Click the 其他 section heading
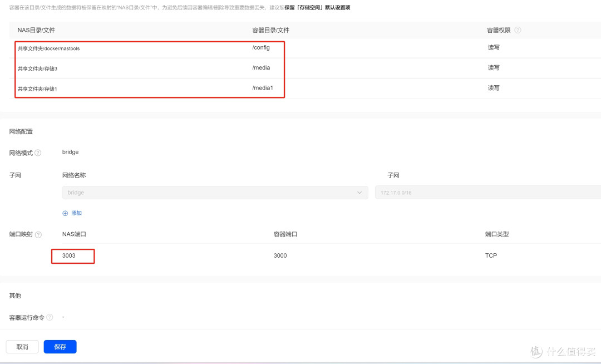Screen dimensions: 601x364 click(16, 296)
